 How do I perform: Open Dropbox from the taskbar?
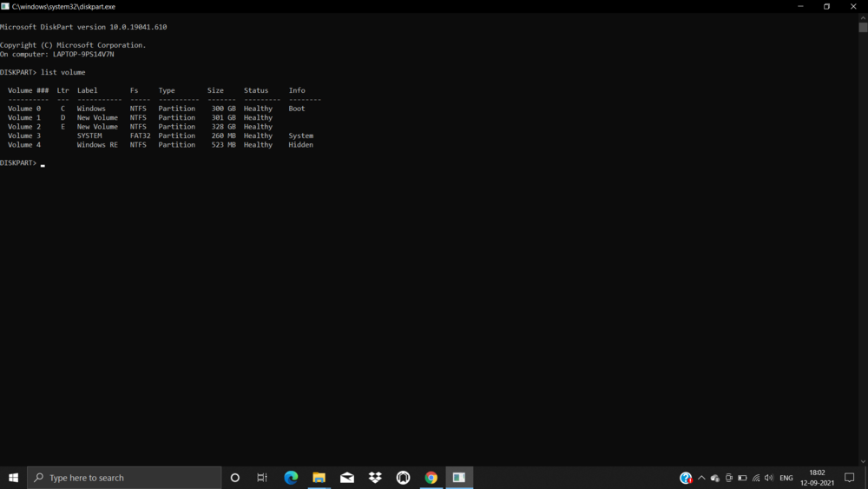tap(375, 478)
